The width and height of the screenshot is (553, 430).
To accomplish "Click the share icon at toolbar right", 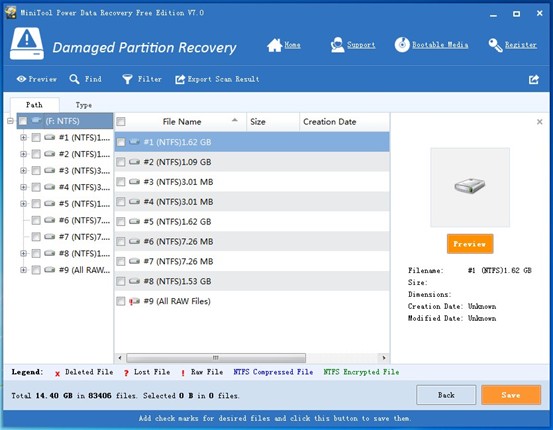I will pos(534,79).
